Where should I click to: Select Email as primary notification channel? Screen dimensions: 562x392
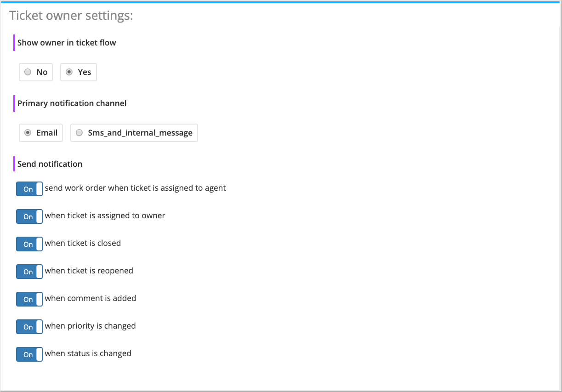pyautogui.click(x=28, y=133)
